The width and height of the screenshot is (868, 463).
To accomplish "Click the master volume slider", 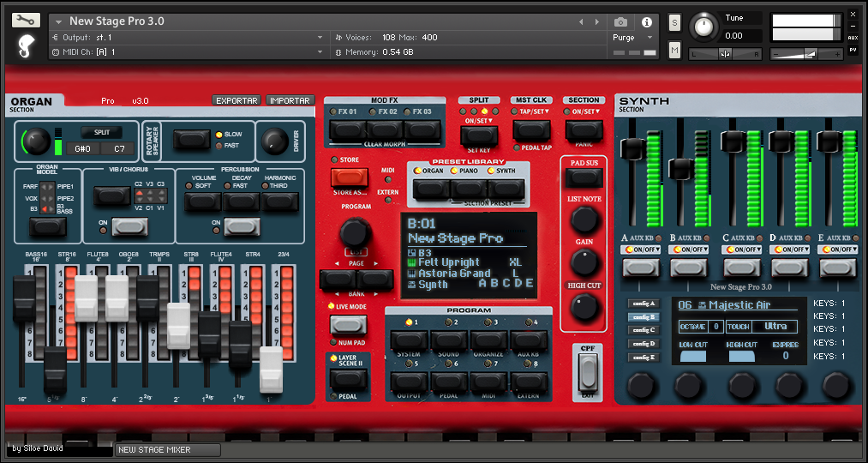I will point(808,54).
